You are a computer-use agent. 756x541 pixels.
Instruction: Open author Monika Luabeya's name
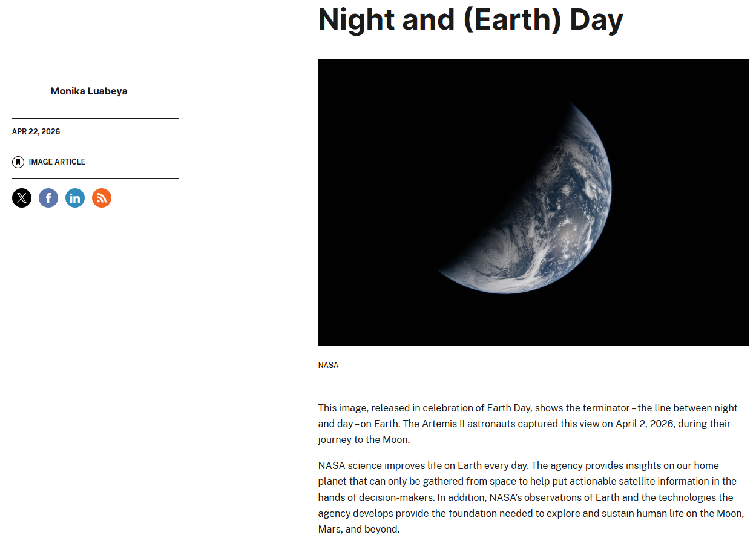[89, 91]
